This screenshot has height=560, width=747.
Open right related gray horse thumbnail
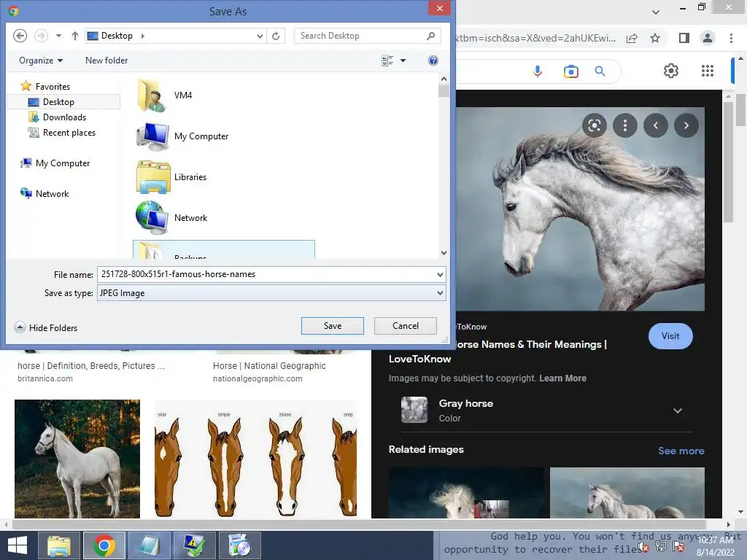[x=627, y=493]
